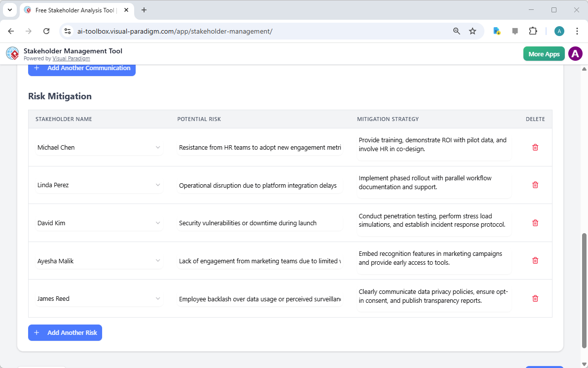The width and height of the screenshot is (588, 368).
Task: Open the Michael Chen stakeholder dropdown
Action: [157, 147]
